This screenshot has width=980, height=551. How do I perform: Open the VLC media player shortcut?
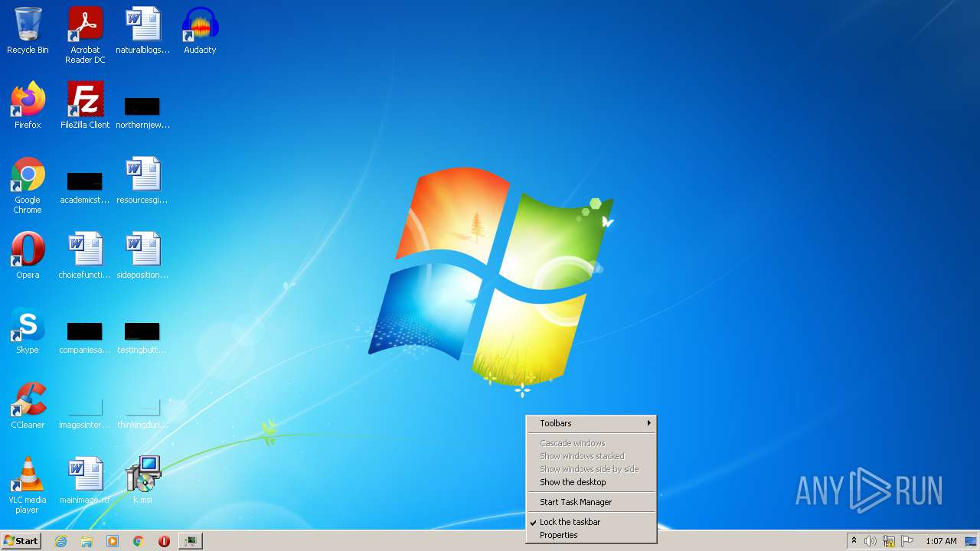click(28, 485)
